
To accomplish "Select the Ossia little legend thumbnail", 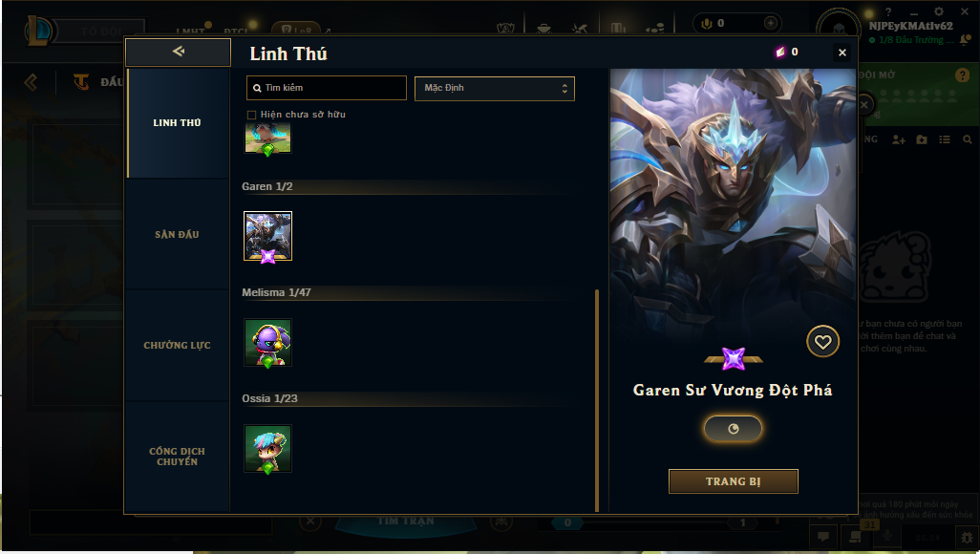I will [267, 449].
